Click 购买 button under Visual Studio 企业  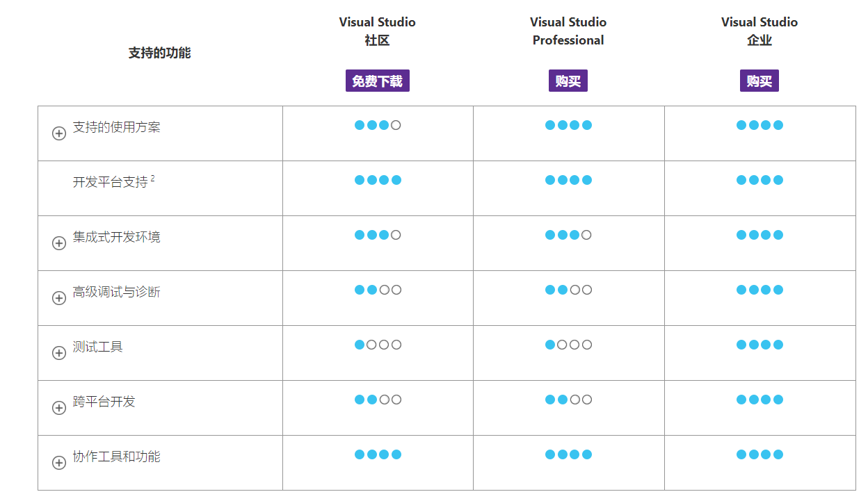coord(759,81)
